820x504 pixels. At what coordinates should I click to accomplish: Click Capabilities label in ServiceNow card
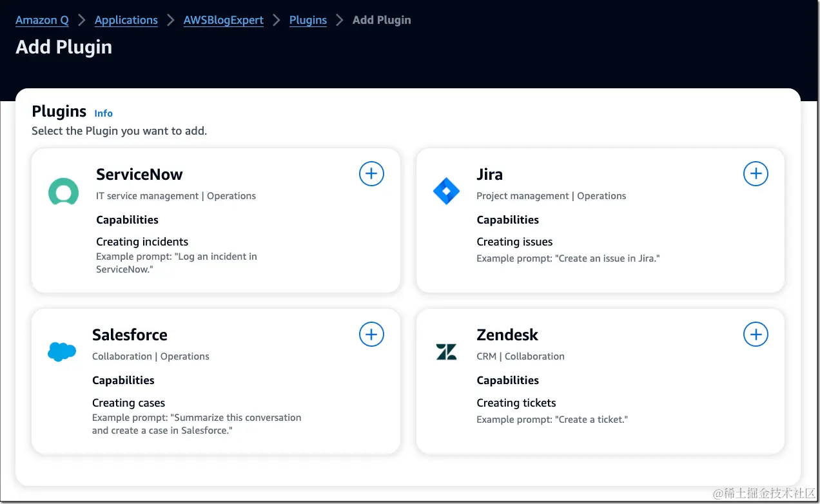[x=127, y=220]
